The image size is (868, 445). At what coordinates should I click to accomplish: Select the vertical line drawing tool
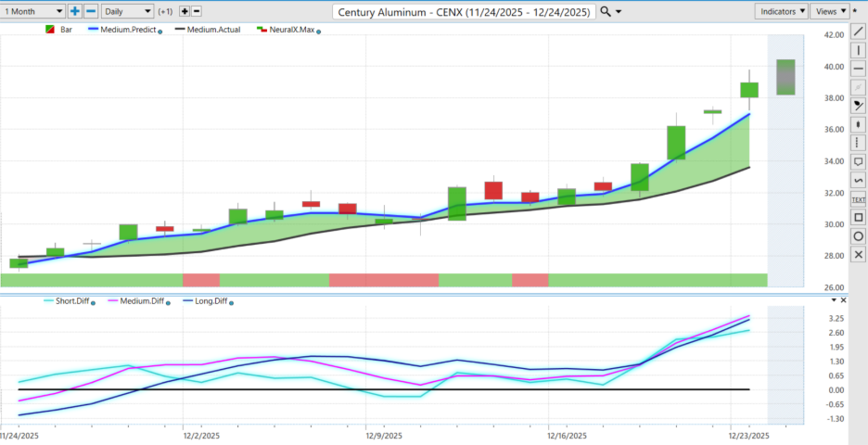(x=858, y=49)
